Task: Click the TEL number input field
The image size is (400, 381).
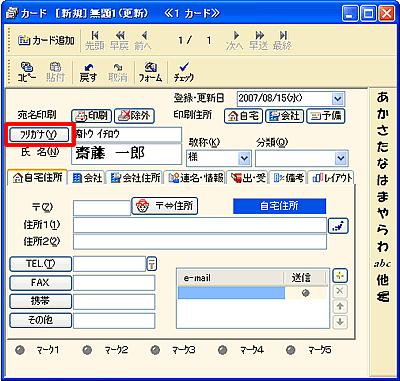Action: tap(109, 264)
